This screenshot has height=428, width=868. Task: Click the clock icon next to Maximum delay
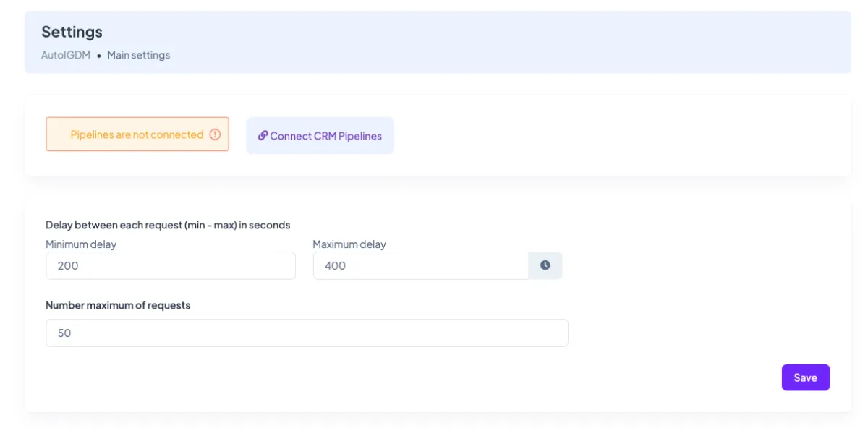(x=545, y=265)
